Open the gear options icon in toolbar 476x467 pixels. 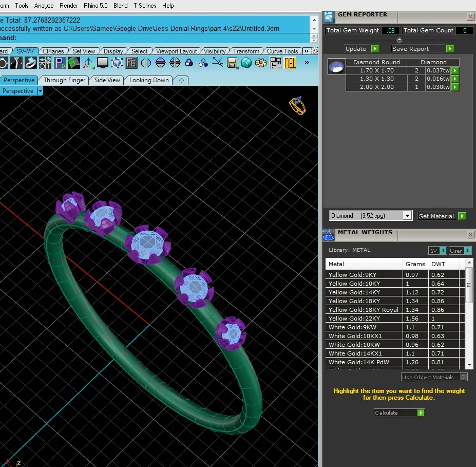[261, 63]
